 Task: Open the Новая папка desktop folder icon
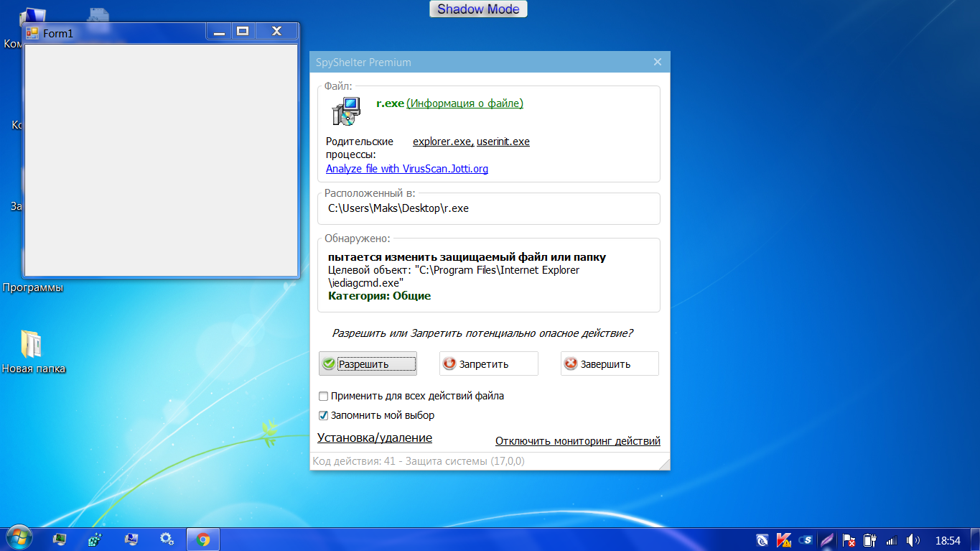coord(32,344)
